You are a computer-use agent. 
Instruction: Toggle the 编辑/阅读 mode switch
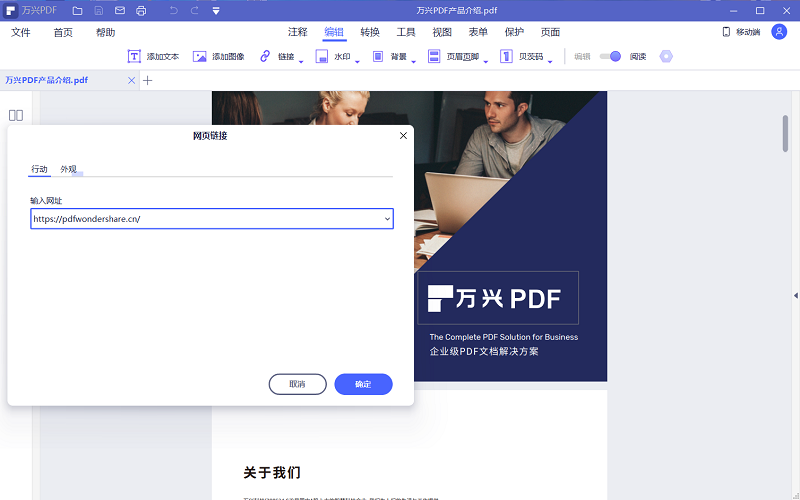(x=610, y=57)
